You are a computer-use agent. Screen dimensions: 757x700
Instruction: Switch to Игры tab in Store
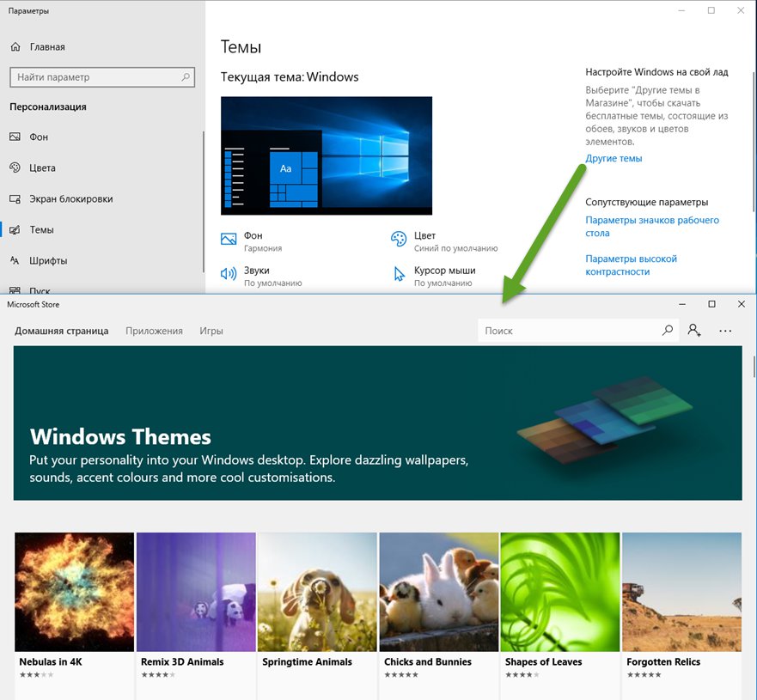tap(211, 331)
